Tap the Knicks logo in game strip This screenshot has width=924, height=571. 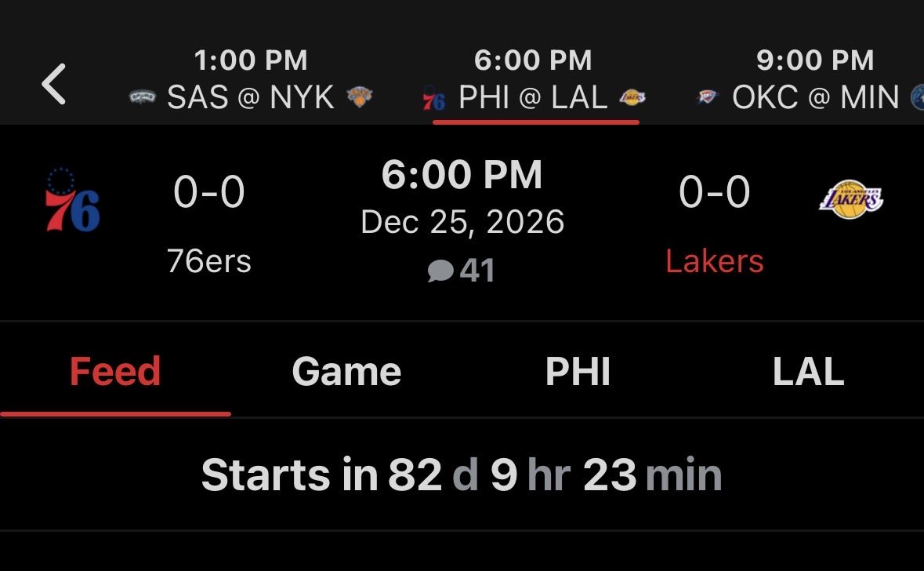(x=360, y=96)
